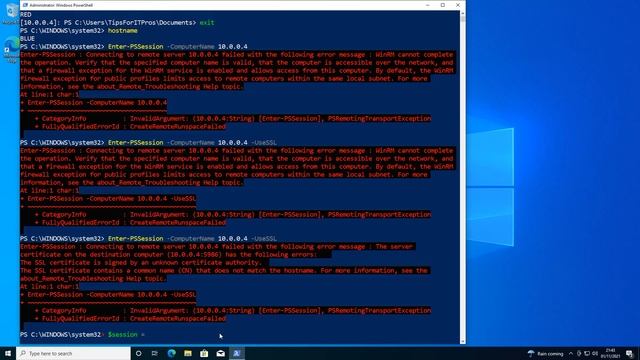
Task: Click the PowerShell scrollbar up arrow
Action: (x=462, y=13)
